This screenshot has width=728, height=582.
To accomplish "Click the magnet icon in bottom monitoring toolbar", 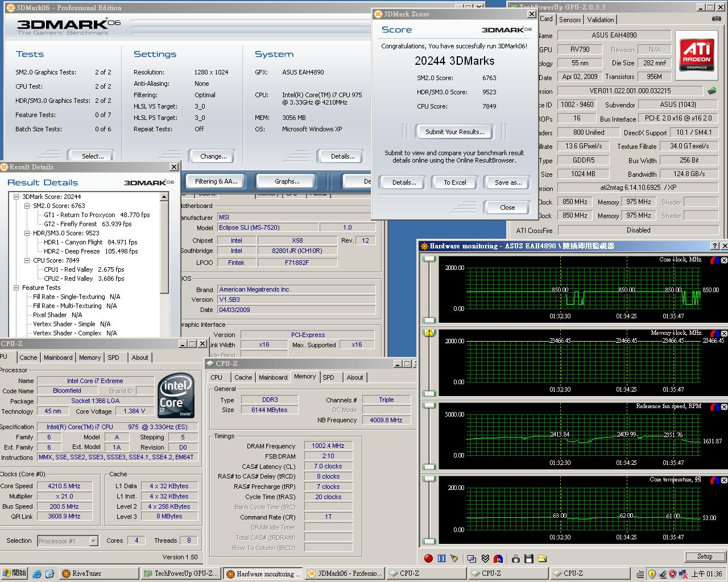I will click(x=498, y=559).
